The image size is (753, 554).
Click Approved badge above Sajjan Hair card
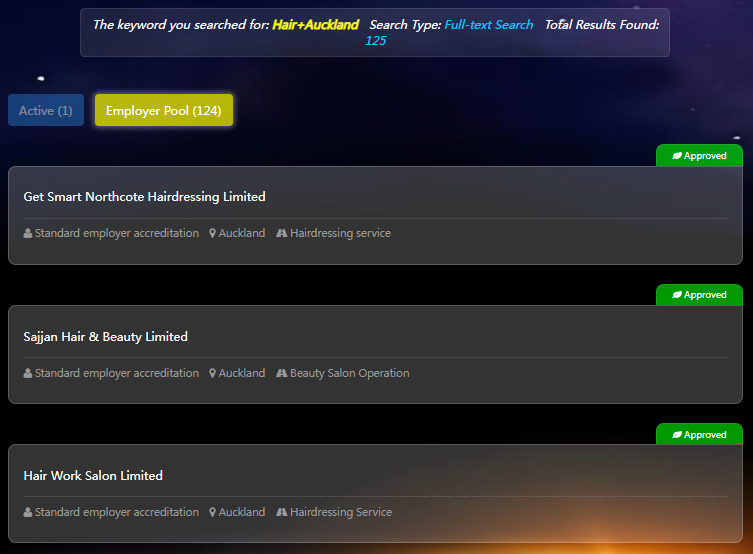pos(699,295)
